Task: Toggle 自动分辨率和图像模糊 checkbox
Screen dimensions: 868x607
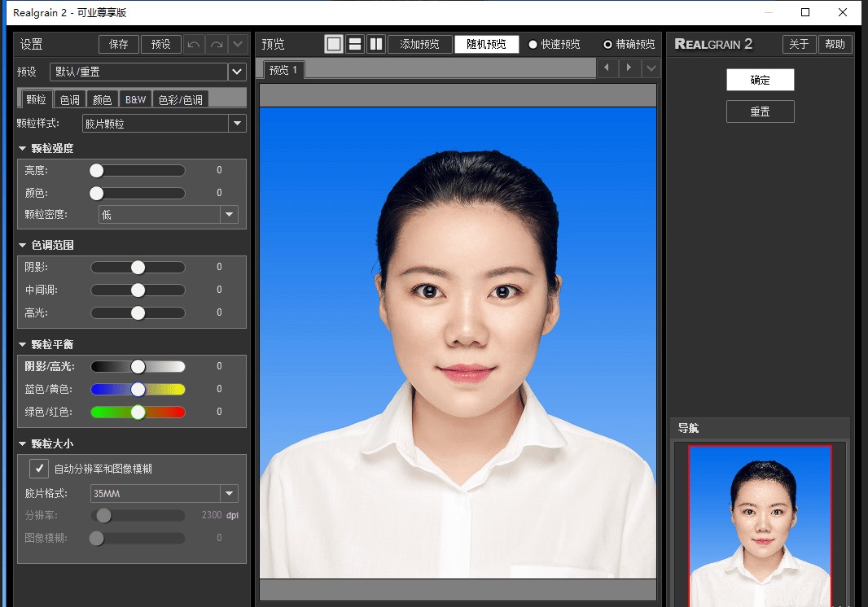Action: coord(39,469)
